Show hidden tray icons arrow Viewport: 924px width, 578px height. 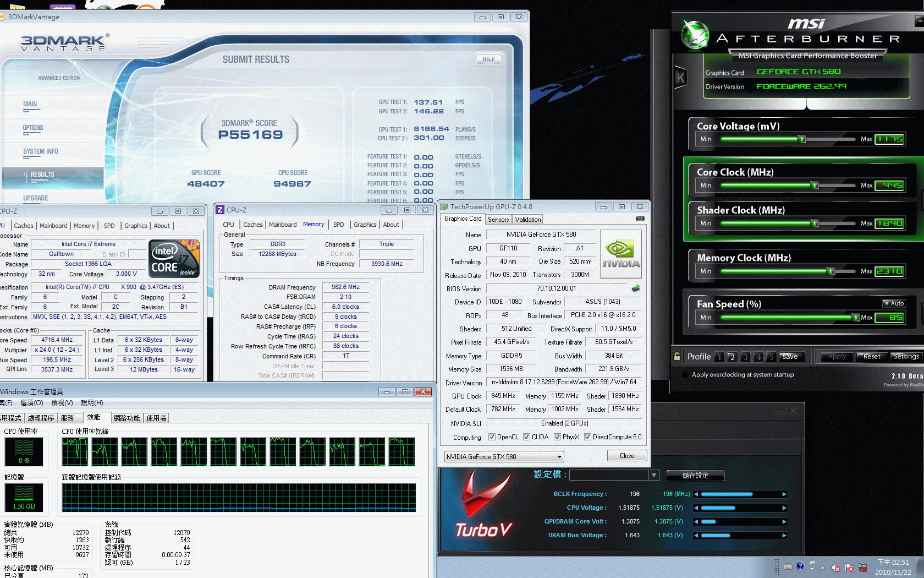[x=823, y=568]
